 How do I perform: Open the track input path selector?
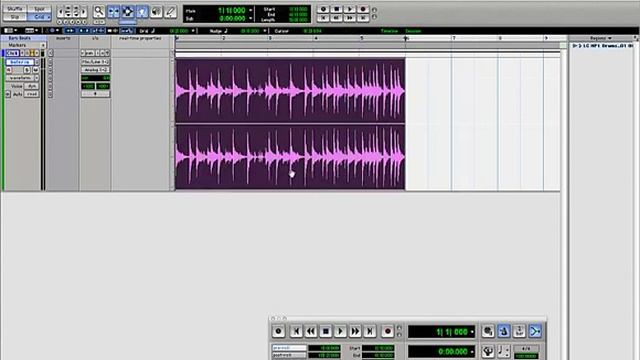[95, 62]
